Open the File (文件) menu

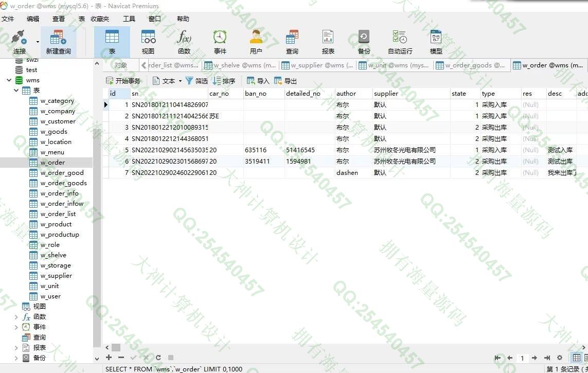tap(8, 19)
